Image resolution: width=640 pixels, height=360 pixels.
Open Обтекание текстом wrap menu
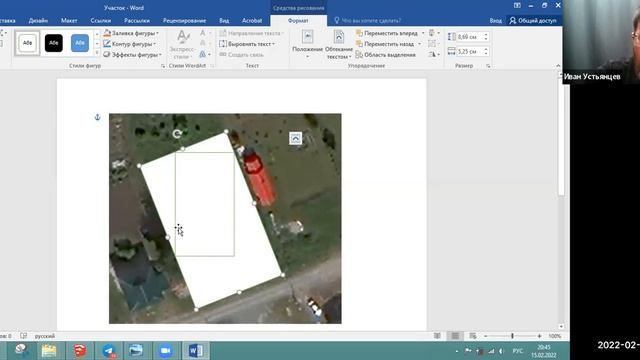338,45
